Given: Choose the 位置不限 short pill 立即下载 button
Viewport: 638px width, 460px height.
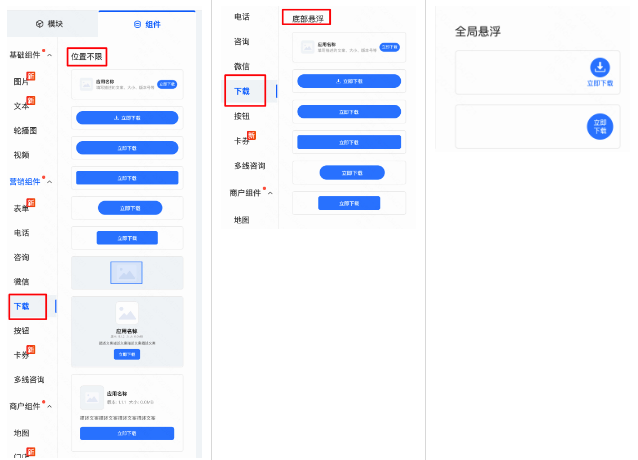Looking at the screenshot, I should pos(130,208).
